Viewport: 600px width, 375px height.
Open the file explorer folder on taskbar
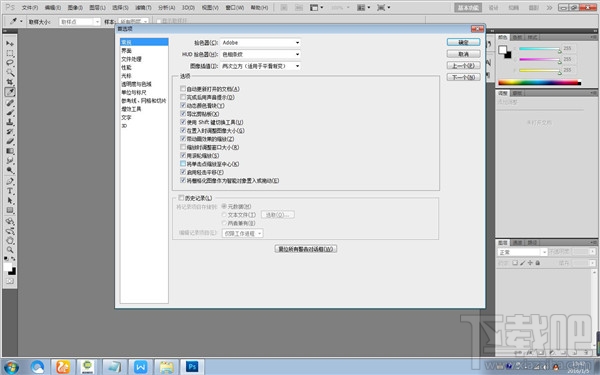point(166,367)
